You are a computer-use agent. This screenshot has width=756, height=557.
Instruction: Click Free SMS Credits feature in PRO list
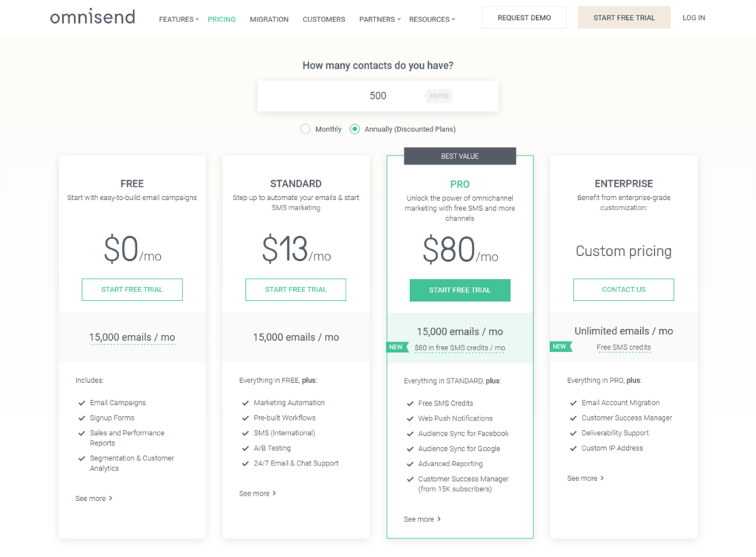click(x=445, y=404)
